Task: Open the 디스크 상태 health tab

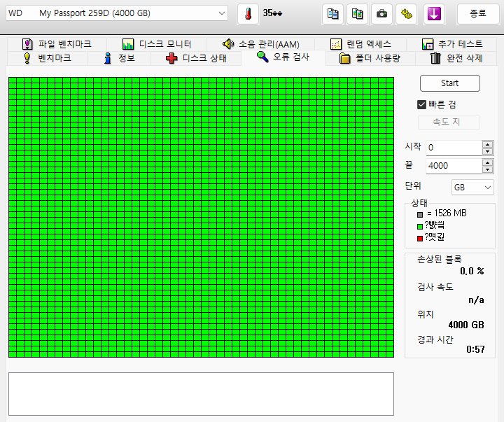Action: (196, 58)
